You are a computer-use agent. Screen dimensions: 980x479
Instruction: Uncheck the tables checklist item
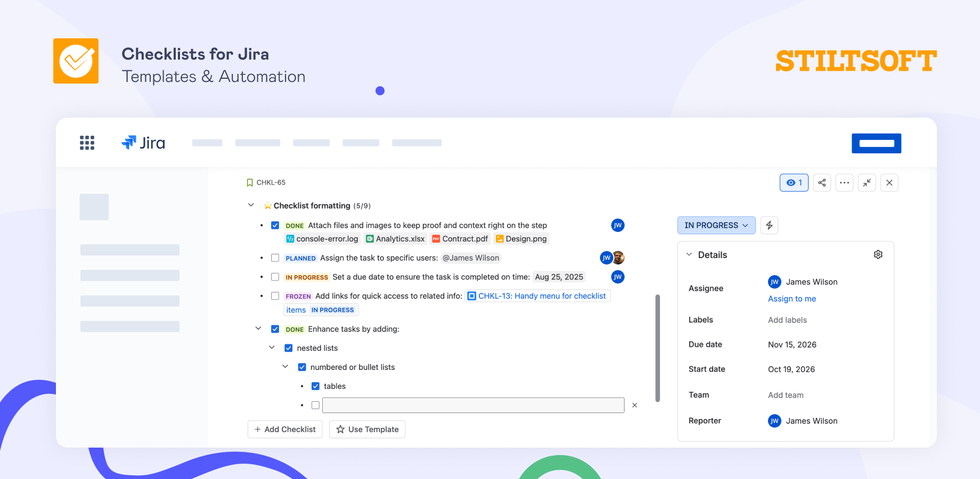coord(315,386)
